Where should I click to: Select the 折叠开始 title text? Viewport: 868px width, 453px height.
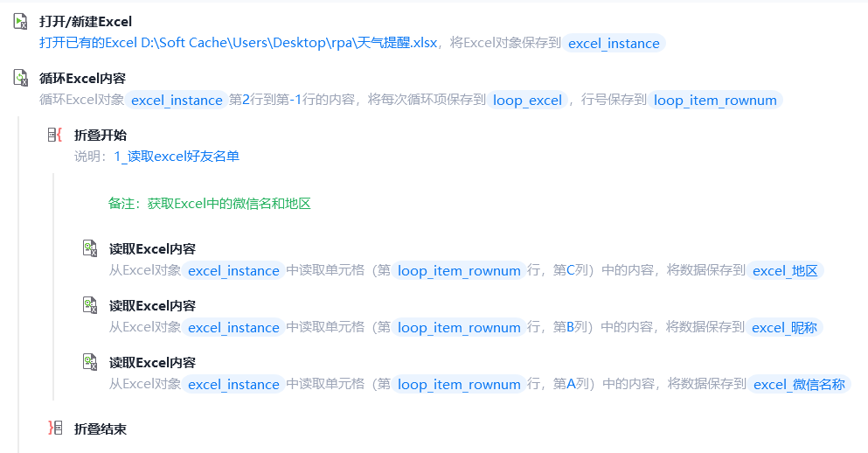click(101, 136)
